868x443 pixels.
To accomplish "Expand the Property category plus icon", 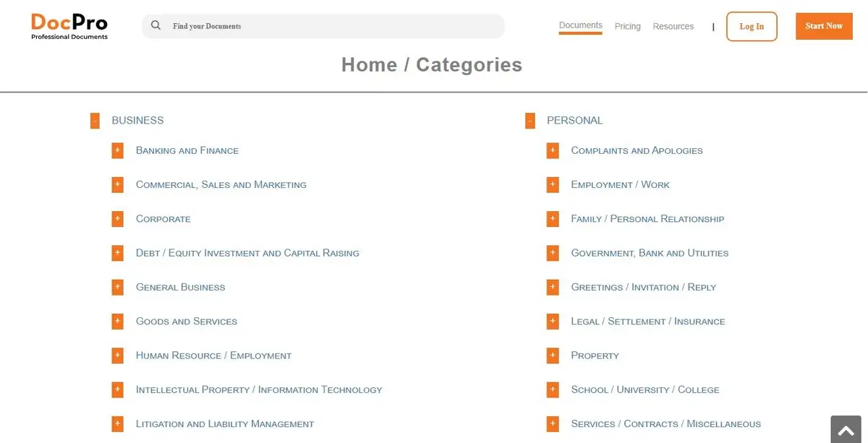I will [553, 355].
